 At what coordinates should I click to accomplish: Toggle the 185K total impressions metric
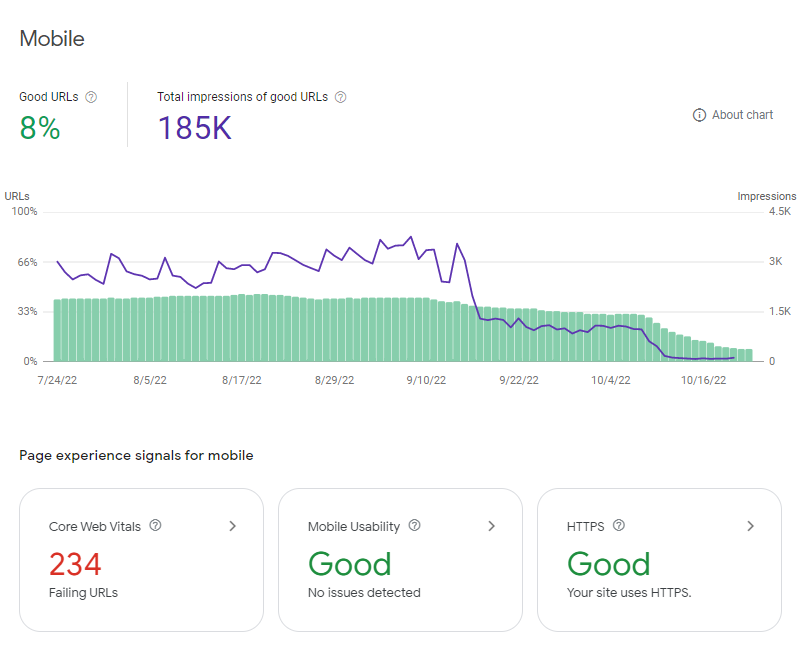pos(252,116)
